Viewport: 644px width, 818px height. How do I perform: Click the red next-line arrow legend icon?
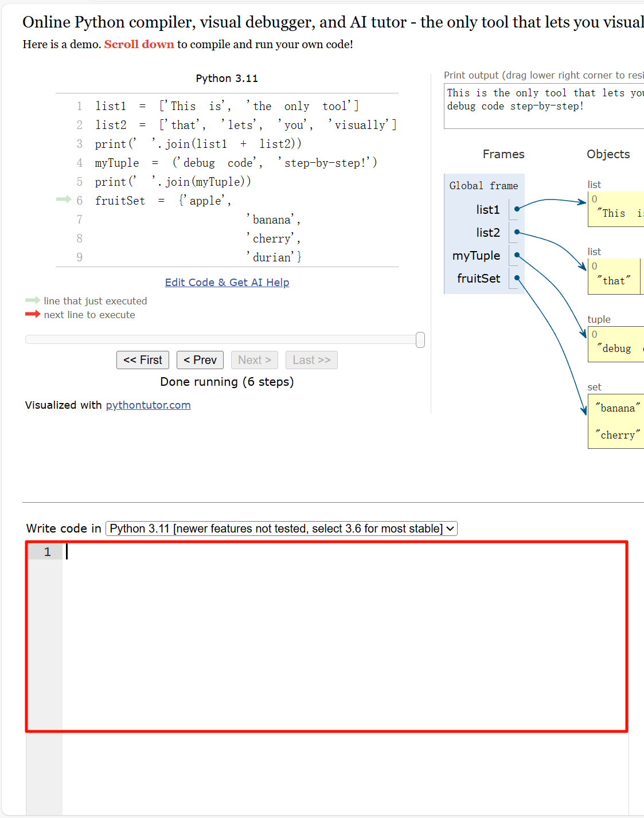pyautogui.click(x=33, y=314)
